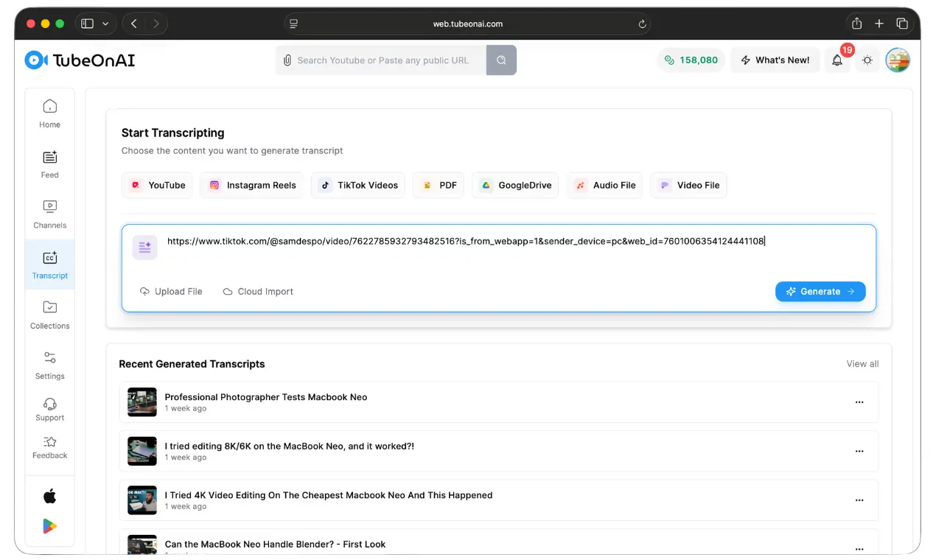Image resolution: width=936 pixels, height=560 pixels.
Task: Open the notifications bell icon
Action: [837, 60]
